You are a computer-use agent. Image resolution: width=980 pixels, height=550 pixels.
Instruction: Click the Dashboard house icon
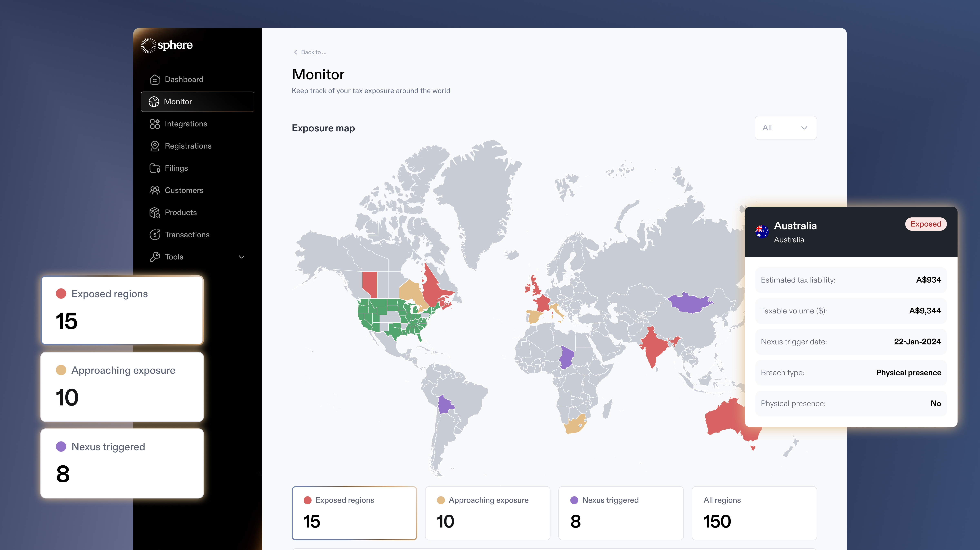(155, 79)
